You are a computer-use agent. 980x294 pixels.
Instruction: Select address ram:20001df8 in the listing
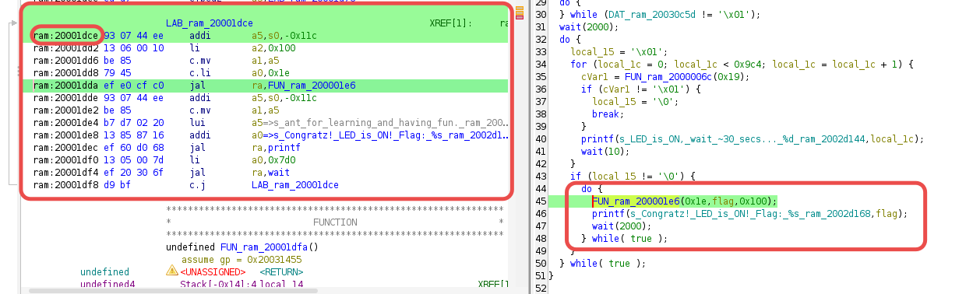tap(65, 184)
